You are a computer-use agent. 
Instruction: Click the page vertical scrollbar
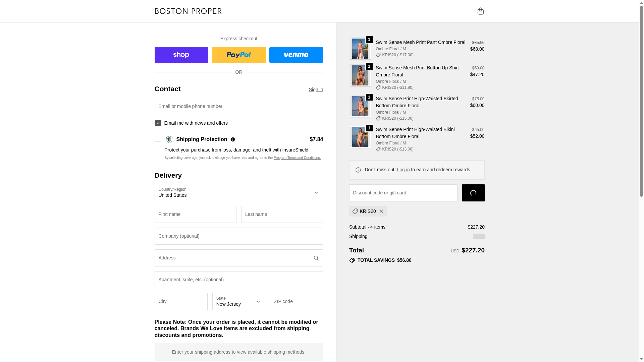(x=641, y=101)
